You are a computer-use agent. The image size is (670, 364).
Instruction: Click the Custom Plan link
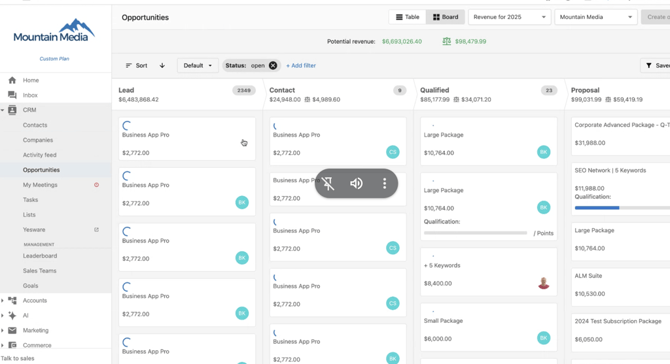click(x=54, y=59)
